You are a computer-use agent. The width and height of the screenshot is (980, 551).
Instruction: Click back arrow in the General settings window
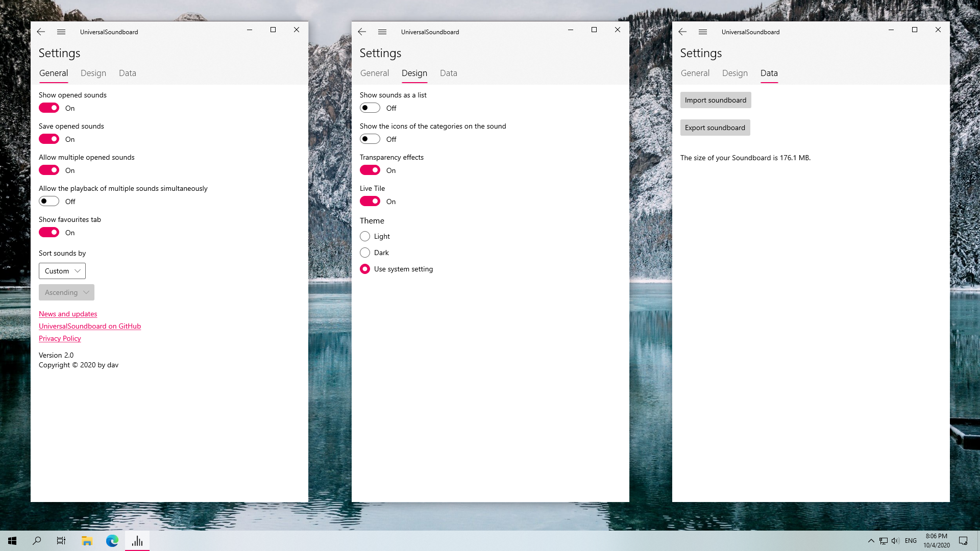41,32
